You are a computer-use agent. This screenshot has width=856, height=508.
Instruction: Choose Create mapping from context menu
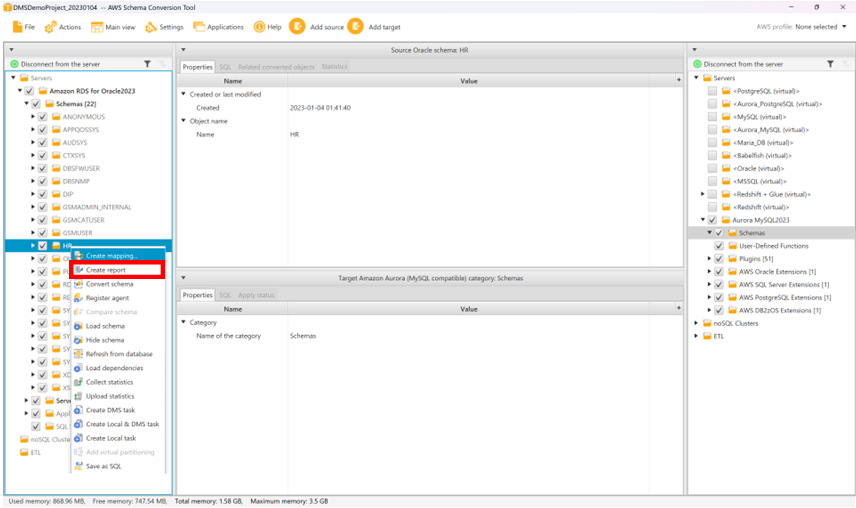tap(118, 255)
